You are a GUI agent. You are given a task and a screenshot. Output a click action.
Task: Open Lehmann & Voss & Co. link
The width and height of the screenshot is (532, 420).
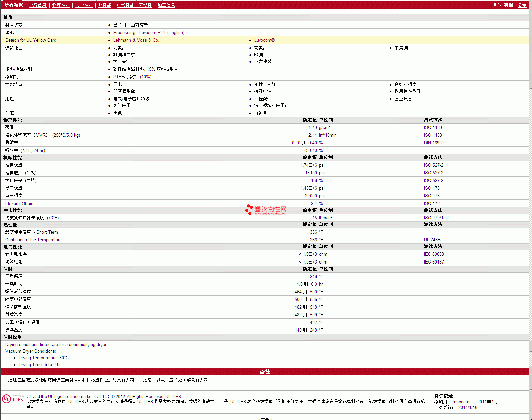136,40
